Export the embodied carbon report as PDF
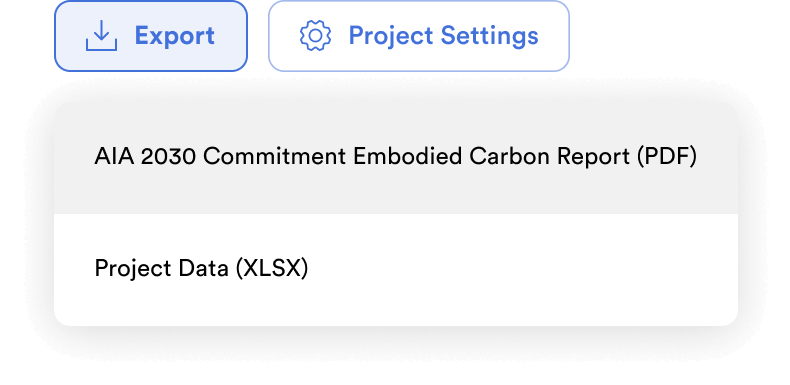 (396, 158)
